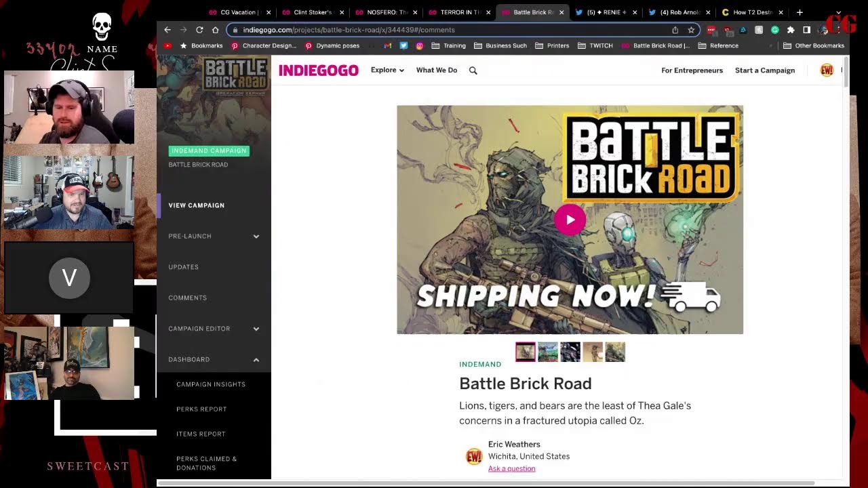Bookmark this page with the star icon
The width and height of the screenshot is (868, 488).
(691, 30)
